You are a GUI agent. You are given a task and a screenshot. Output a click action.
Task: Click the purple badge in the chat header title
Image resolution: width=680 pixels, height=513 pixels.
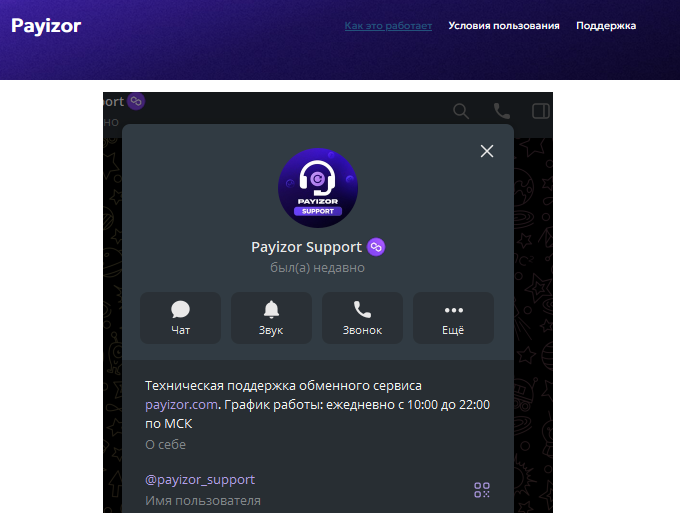pos(136,101)
